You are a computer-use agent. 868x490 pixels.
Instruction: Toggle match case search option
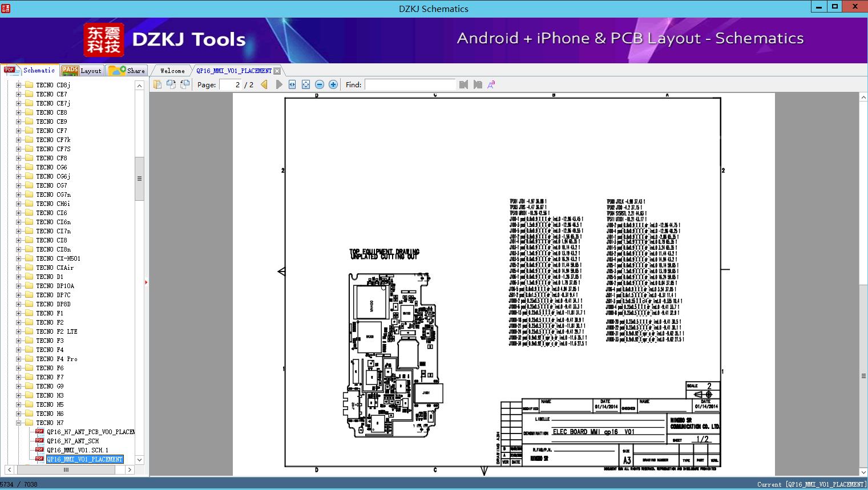tap(491, 84)
